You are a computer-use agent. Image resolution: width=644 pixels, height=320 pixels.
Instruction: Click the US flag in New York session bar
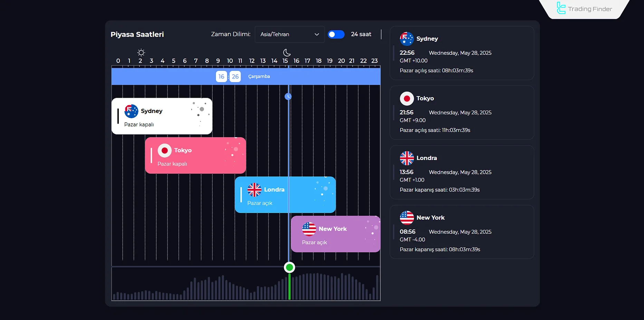click(x=309, y=229)
